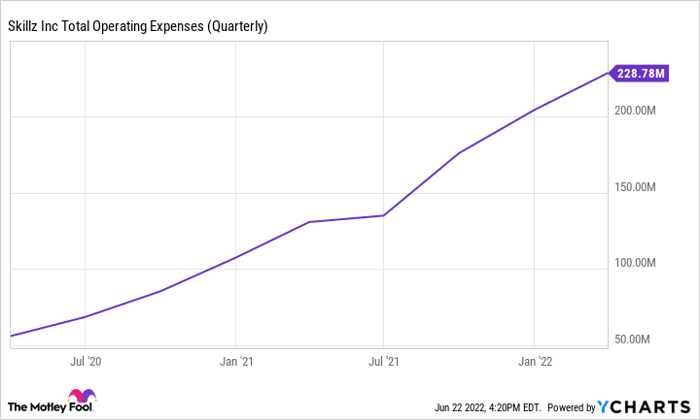Click the 150.00M axis label
Image resolution: width=700 pixels, height=420 pixels.
(635, 187)
